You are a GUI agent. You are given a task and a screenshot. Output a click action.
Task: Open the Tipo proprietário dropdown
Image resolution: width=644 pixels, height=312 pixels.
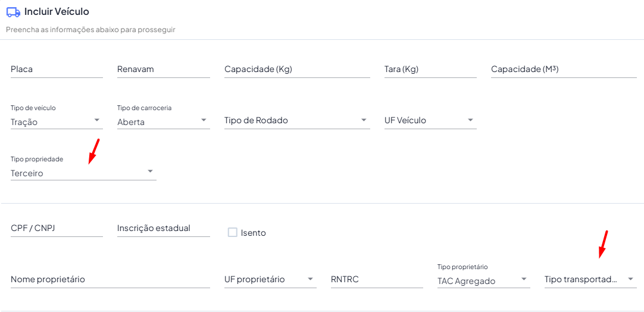point(483,280)
